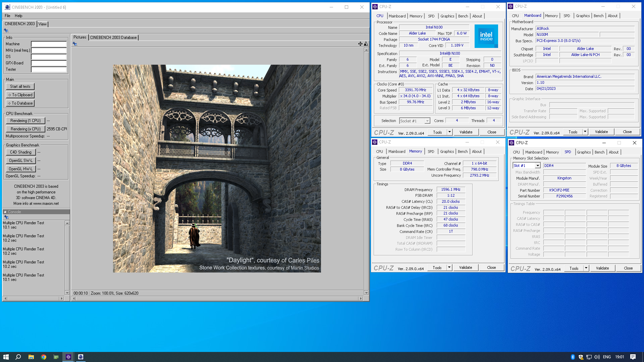The width and height of the screenshot is (644, 362).
Task: Click Validate in the CPU-Z CPU window
Action: (466, 132)
